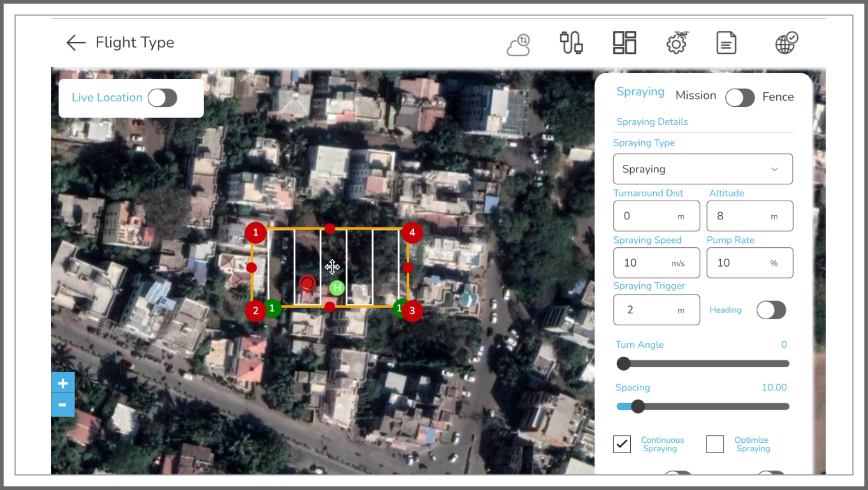Turn on the Heading toggle
Screen dimensions: 868x490
pyautogui.click(x=771, y=310)
